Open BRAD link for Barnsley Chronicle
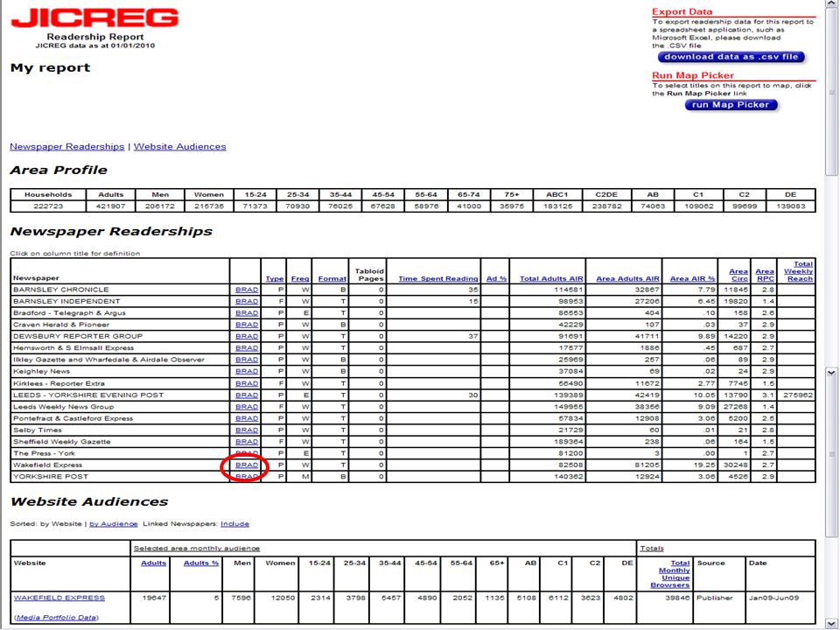840x630 pixels. tap(247, 290)
